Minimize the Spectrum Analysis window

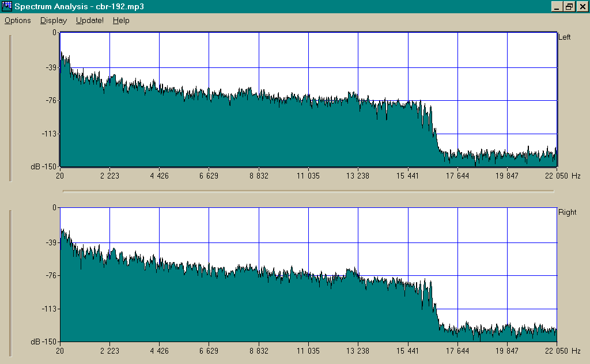pyautogui.click(x=557, y=6)
